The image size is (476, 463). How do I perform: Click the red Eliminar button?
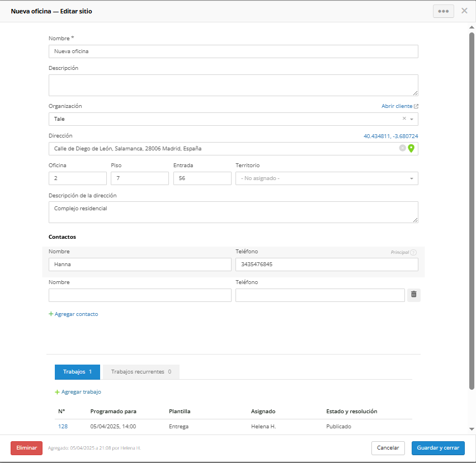click(26, 448)
